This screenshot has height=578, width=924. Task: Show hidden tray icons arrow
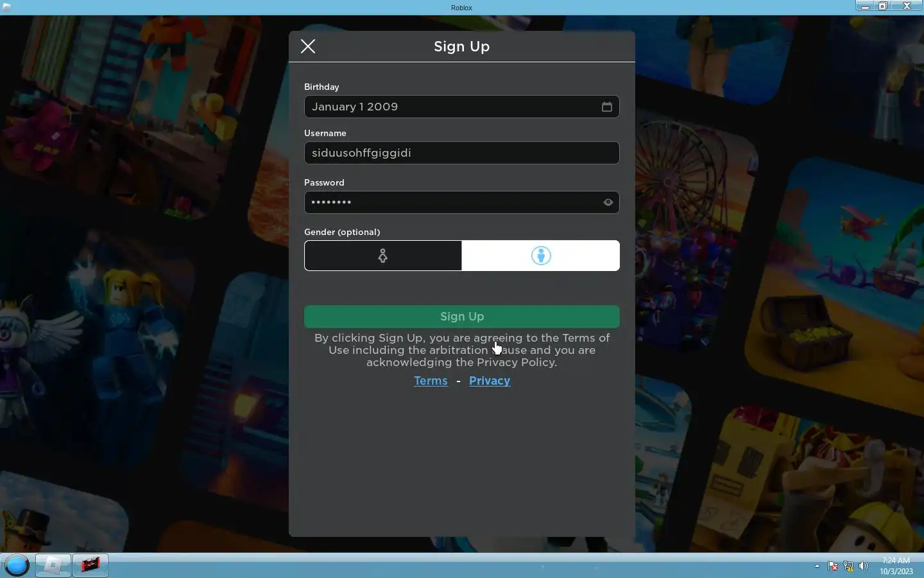click(x=817, y=566)
